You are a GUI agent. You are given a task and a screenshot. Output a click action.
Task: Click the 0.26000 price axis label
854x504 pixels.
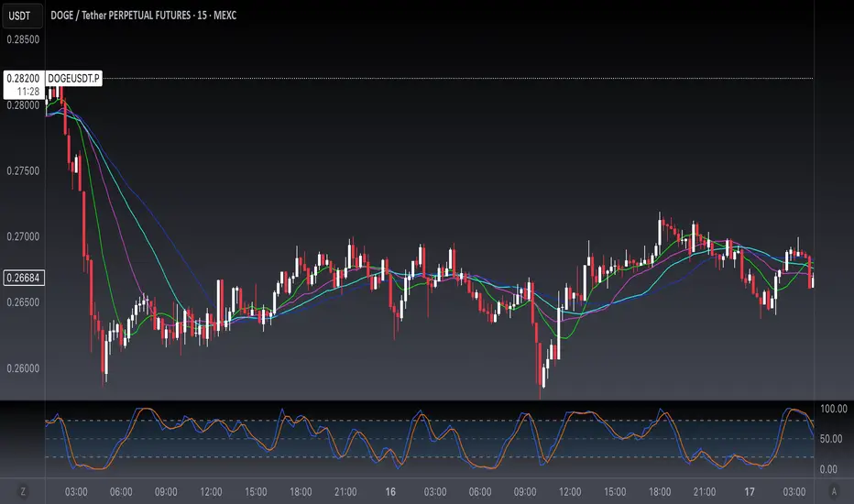point(23,368)
